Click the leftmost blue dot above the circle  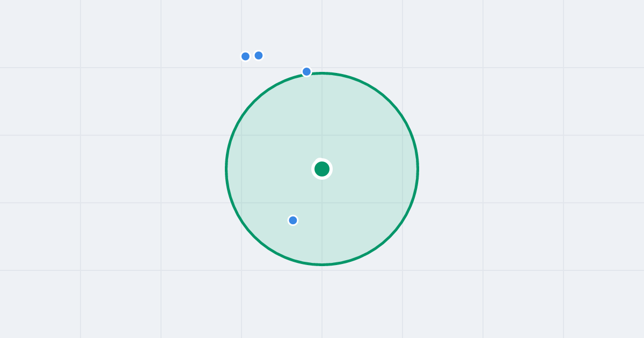click(245, 56)
